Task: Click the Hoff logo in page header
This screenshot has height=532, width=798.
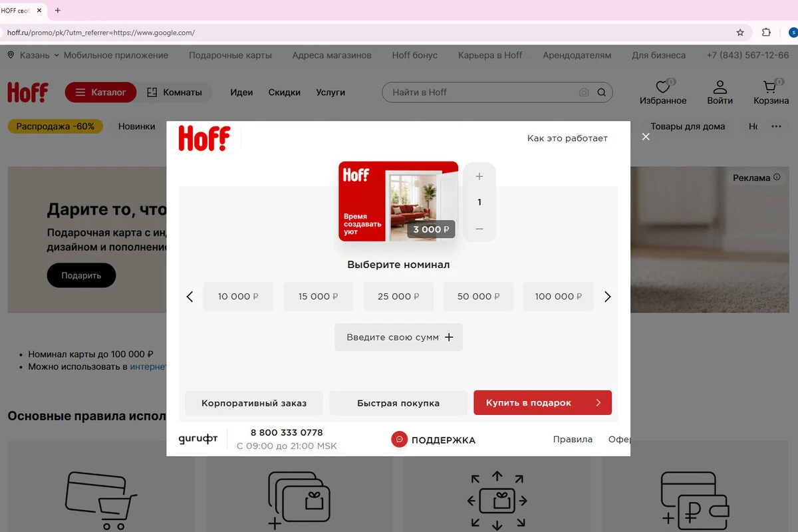Action: [x=28, y=92]
